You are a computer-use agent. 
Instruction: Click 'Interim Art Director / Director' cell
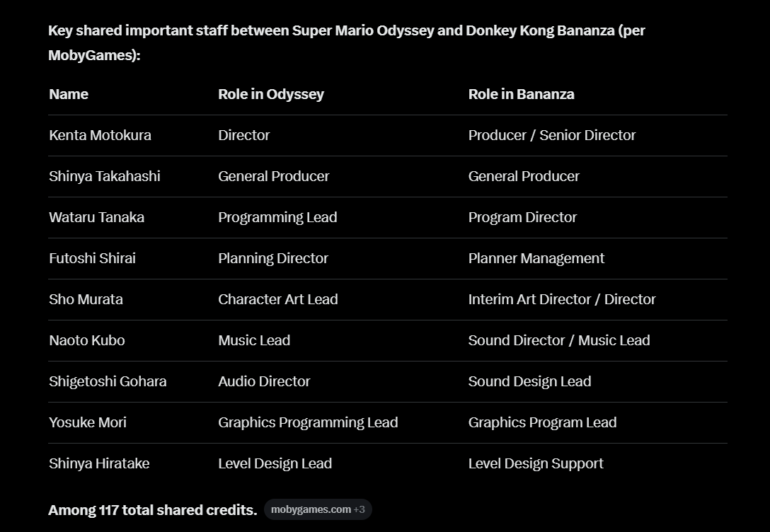562,299
